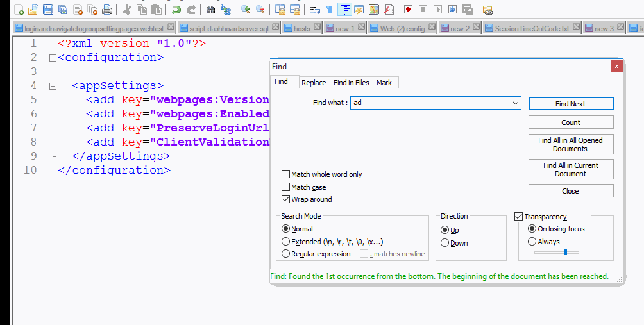Open the Replace toolbar icon
The image size is (644, 325).
(226, 10)
